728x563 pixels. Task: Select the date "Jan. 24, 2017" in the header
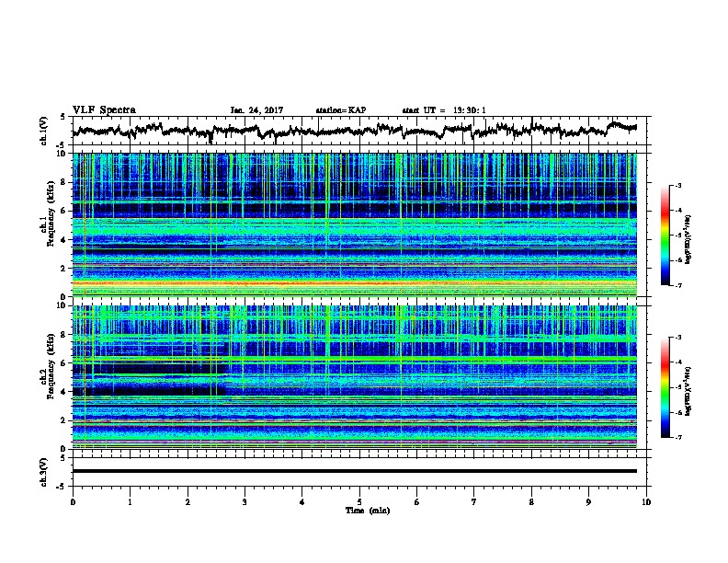click(x=256, y=110)
